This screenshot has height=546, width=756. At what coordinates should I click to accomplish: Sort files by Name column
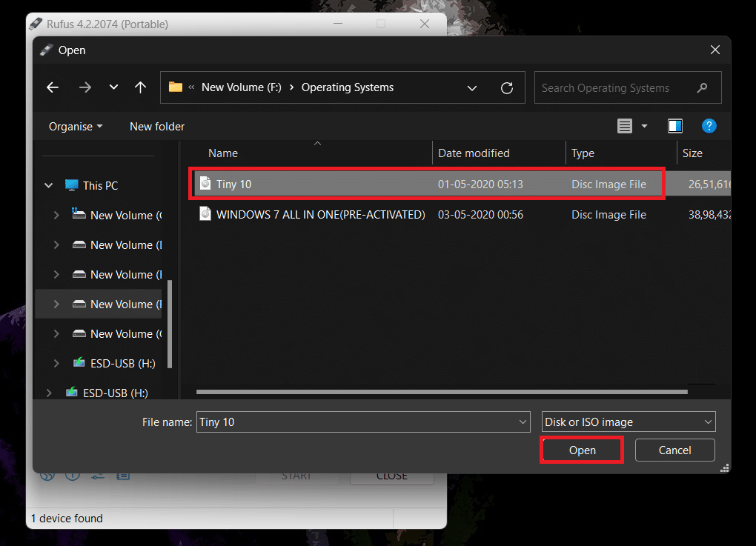point(223,153)
